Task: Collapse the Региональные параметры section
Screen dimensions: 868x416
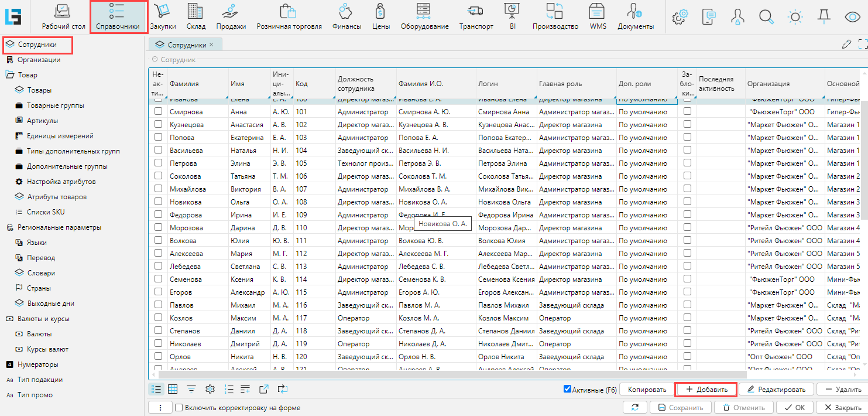Action: click(10, 227)
